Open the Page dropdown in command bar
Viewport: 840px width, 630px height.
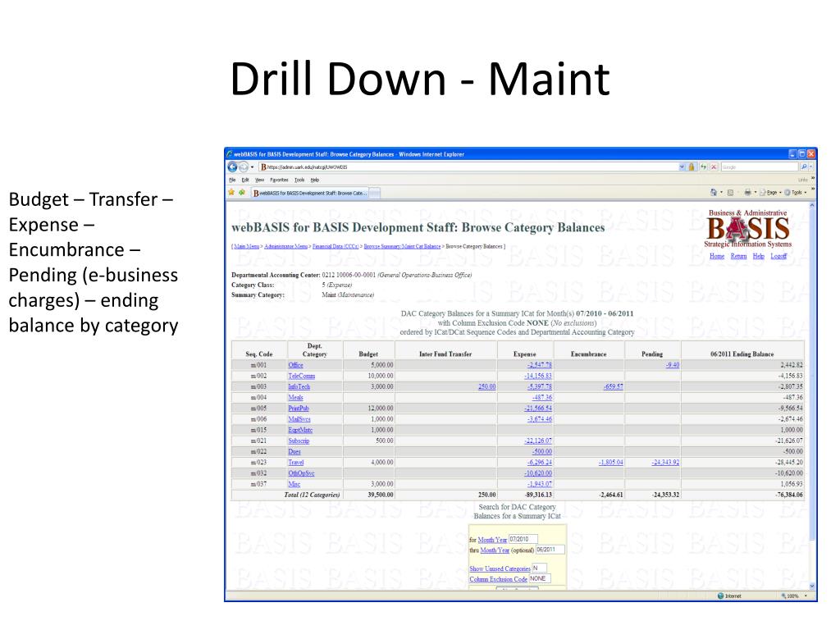769,192
